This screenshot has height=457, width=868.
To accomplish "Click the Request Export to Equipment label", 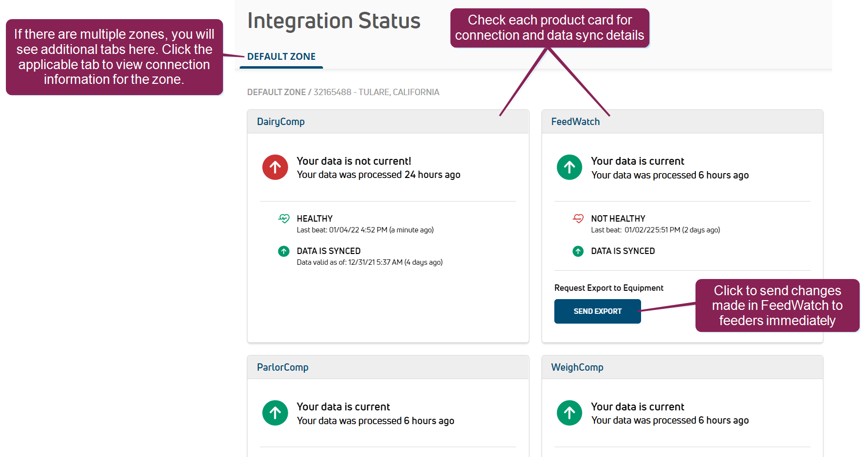I will point(609,288).
